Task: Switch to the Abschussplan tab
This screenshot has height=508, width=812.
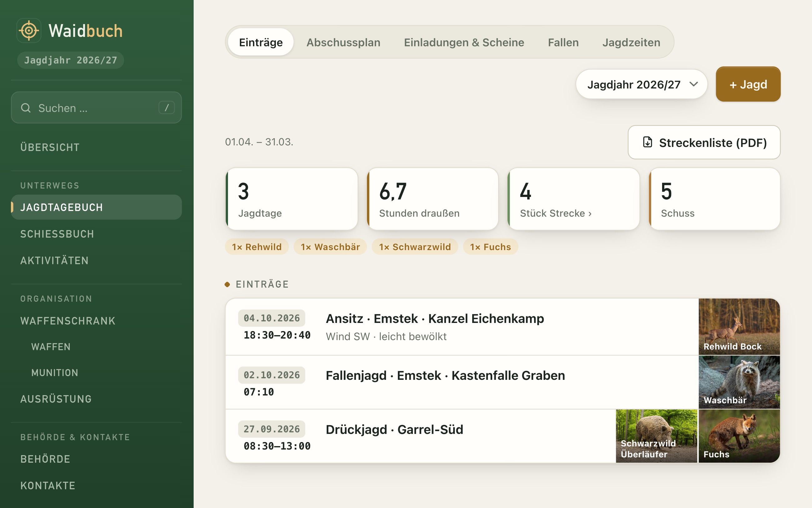Action: tap(343, 42)
